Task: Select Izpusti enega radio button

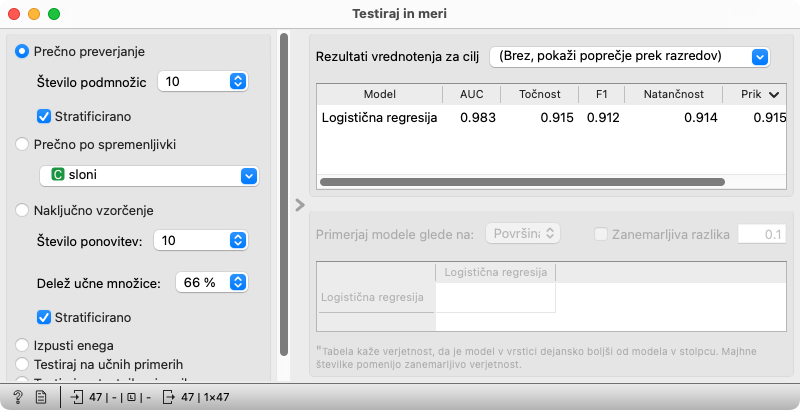Action: coord(23,345)
